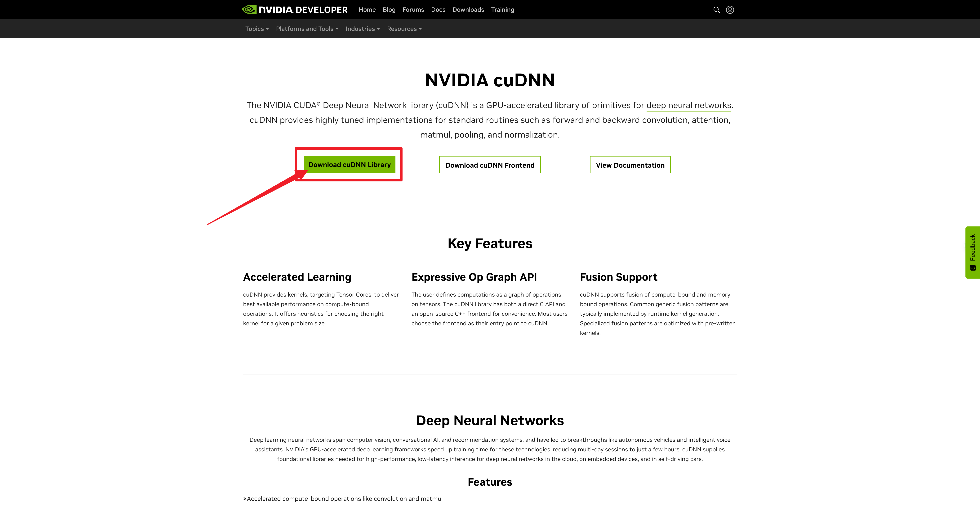Click the Key Features heading
This screenshot has width=980, height=505.
(490, 243)
